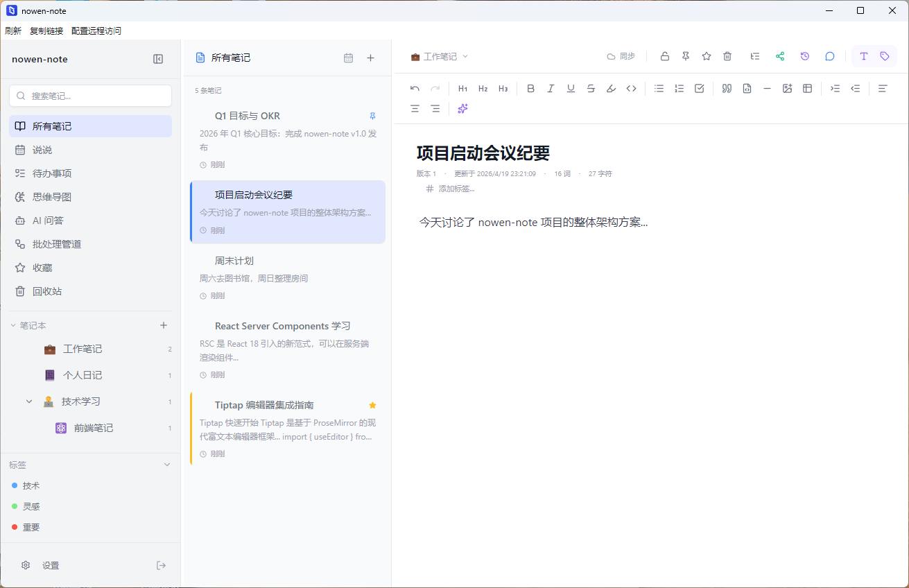Open 批处理管道 in sidebar

pyautogui.click(x=90, y=244)
